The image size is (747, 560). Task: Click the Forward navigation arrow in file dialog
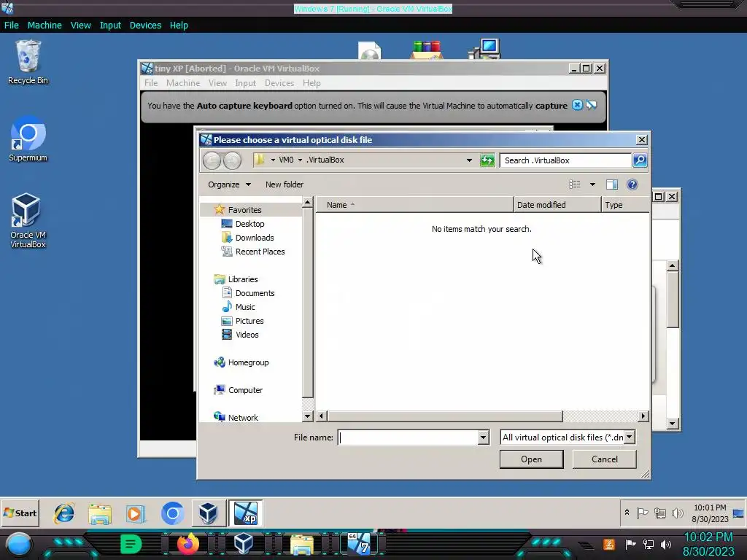[232, 160]
